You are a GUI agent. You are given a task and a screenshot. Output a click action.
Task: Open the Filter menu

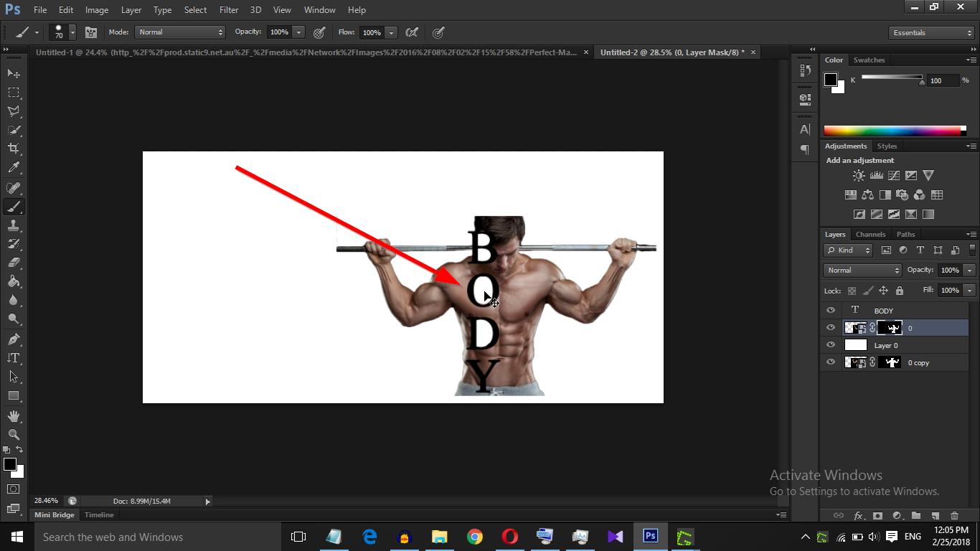click(x=228, y=9)
